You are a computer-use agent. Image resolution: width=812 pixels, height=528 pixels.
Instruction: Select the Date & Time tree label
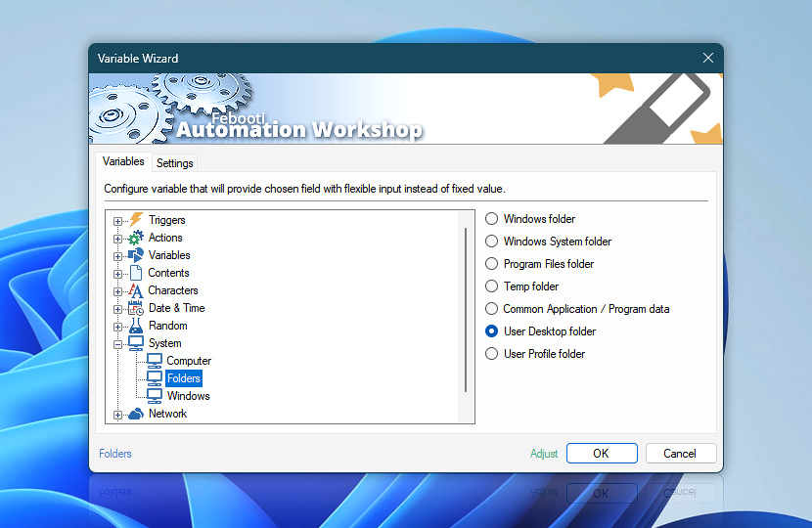(x=177, y=308)
